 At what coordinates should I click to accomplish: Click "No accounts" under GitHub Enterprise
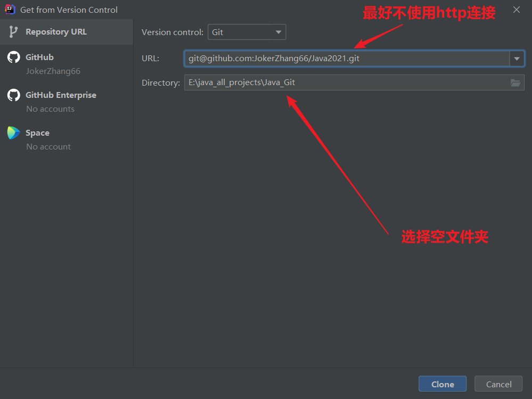[51, 109]
